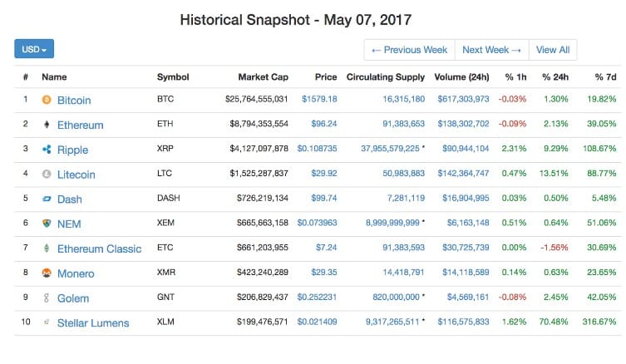This screenshot has width=626, height=364.
Task: Open the Stellar Lumens coin link
Action: 93,323
